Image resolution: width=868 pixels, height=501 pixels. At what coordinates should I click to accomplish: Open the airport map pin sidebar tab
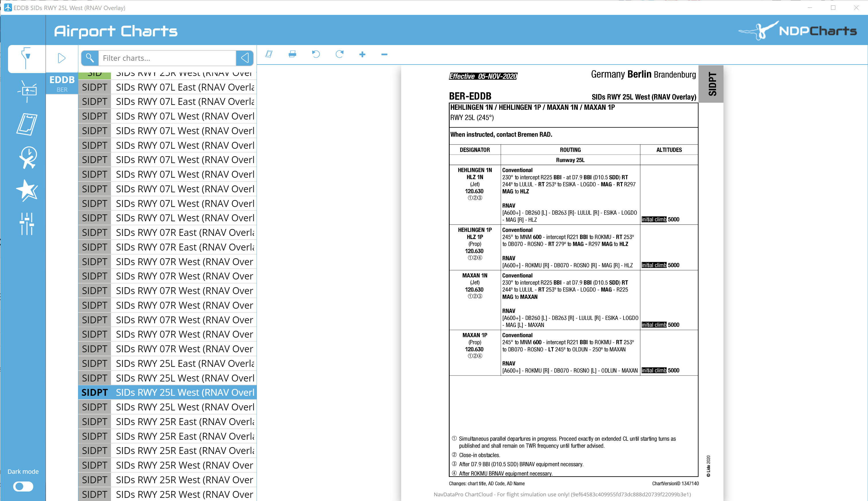26,58
